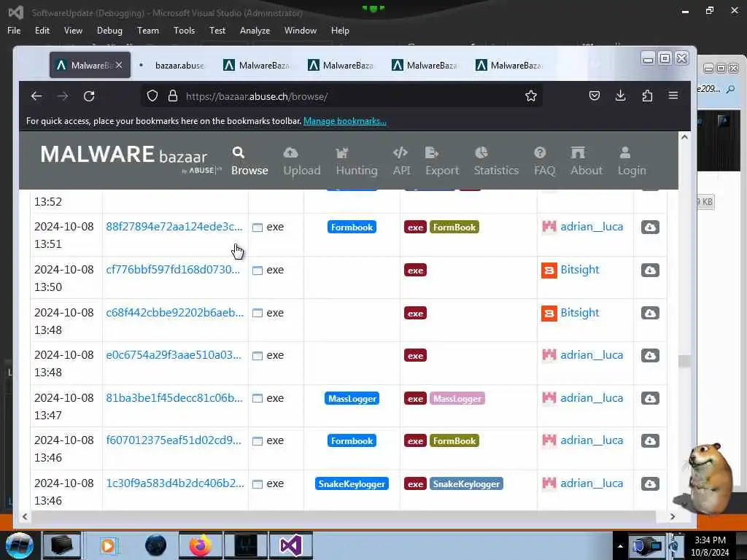Open Firefox downloads panel
This screenshot has height=560, width=747.
620,96
